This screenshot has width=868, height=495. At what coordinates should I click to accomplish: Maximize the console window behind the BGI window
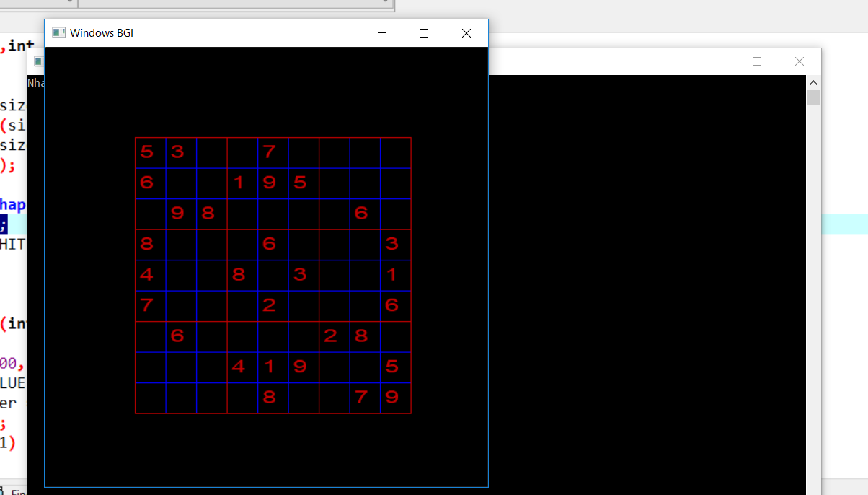point(757,61)
